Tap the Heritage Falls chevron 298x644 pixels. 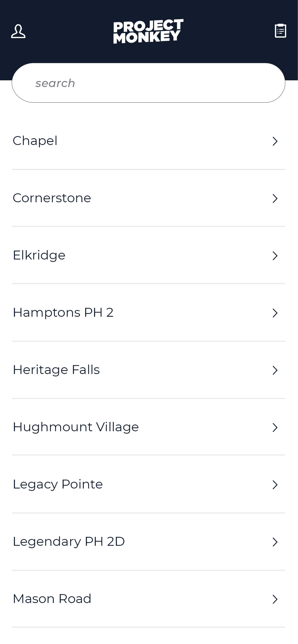pyautogui.click(x=275, y=370)
